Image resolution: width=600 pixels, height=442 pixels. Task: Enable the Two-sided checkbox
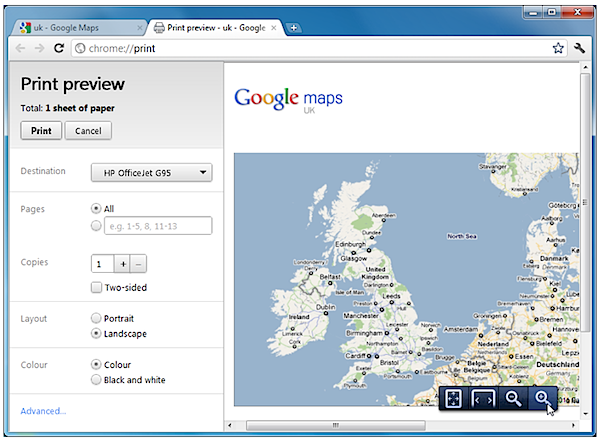point(96,288)
